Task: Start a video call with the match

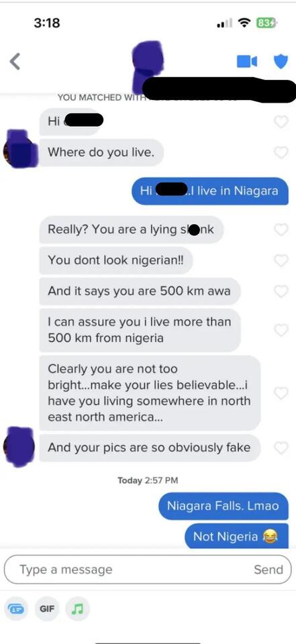Action: 247,62
